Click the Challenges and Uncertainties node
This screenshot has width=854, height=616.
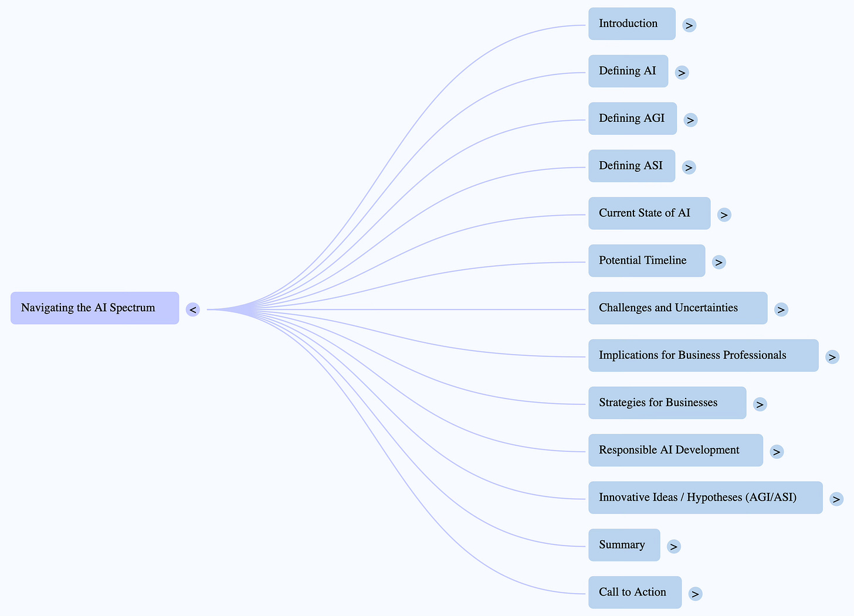coord(678,308)
